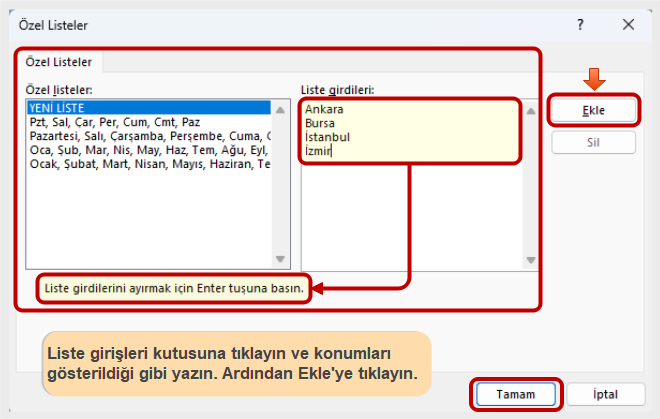660x419 pixels.
Task: Click the İzmir entry in list entries
Action: coord(318,150)
